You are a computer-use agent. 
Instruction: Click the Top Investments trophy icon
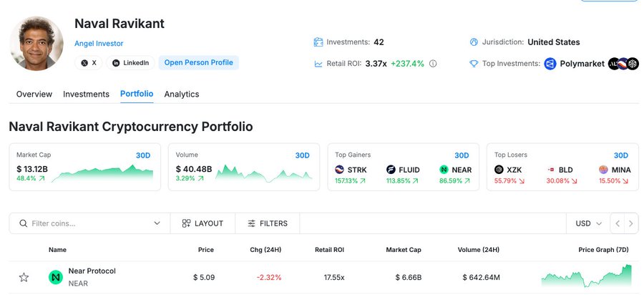click(474, 64)
